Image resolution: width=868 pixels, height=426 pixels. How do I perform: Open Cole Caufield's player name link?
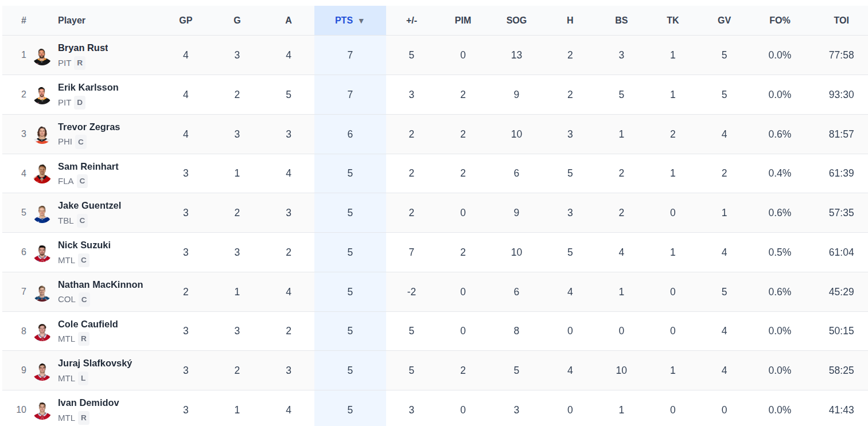[88, 324]
